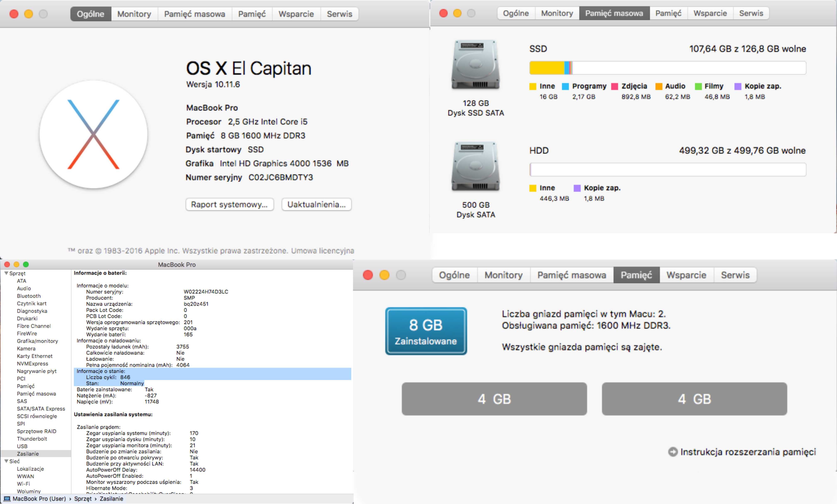
Task: Open Instrukcja rozszerzania pamięci link
Action: point(748,452)
